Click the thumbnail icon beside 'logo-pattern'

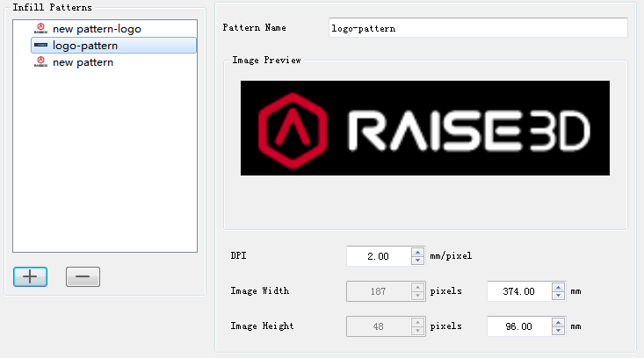click(40, 45)
